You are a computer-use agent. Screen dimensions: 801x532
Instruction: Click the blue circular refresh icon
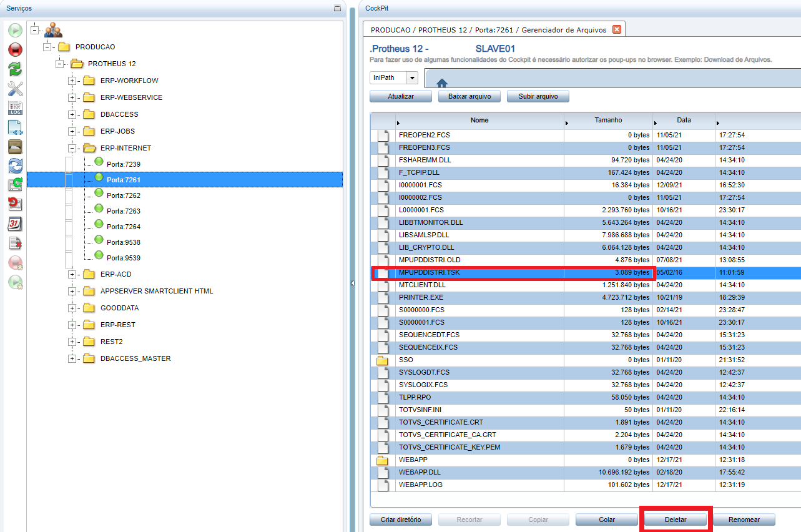[x=15, y=165]
